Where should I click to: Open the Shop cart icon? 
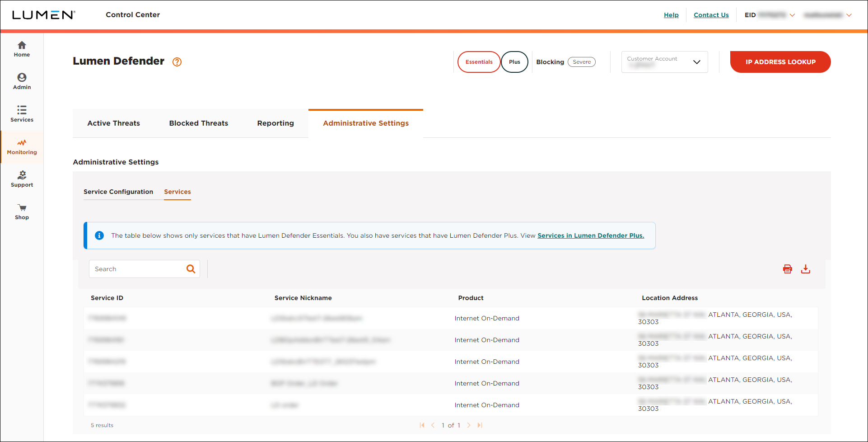coord(22,208)
